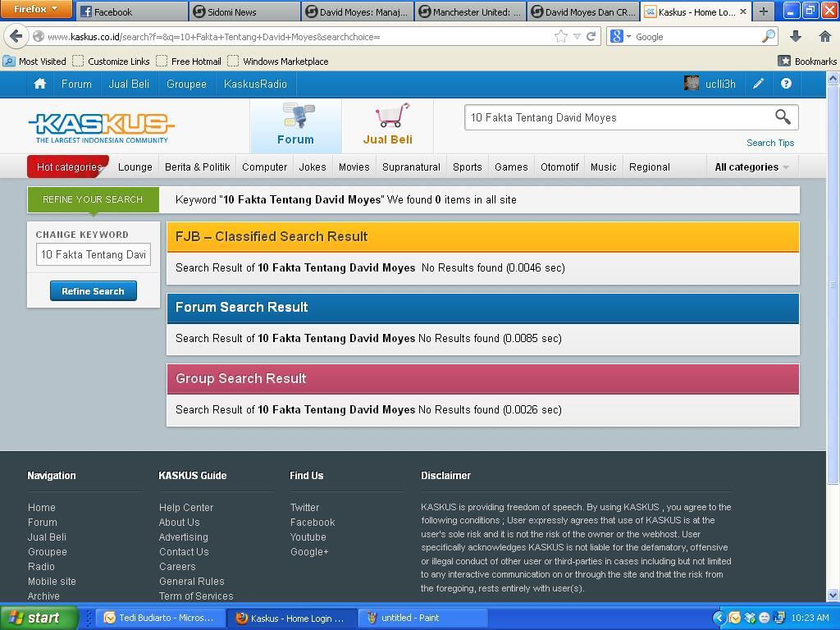This screenshot has height=630, width=840.
Task: Click the Free Hotmail bookmark
Action: [x=189, y=61]
